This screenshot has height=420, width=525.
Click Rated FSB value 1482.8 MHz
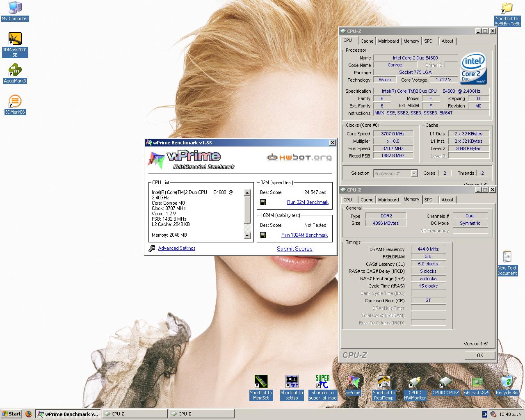393,156
